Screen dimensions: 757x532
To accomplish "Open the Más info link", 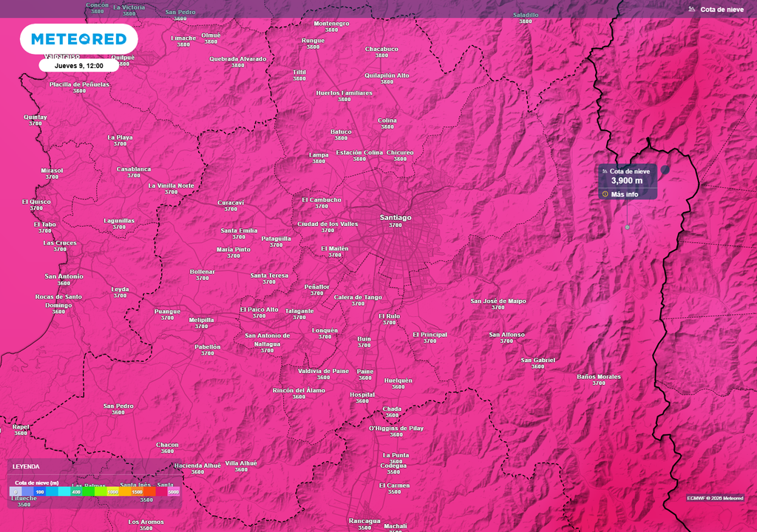I will coord(624,194).
